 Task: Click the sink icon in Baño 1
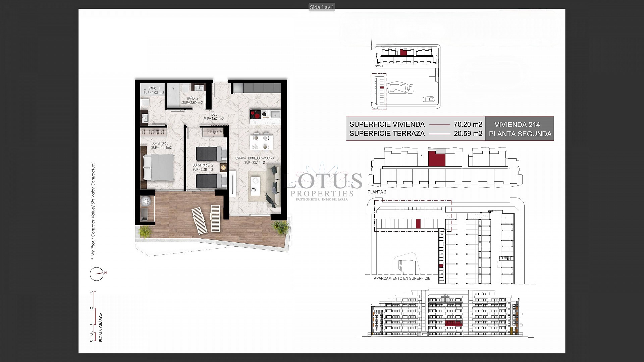[x=145, y=118]
